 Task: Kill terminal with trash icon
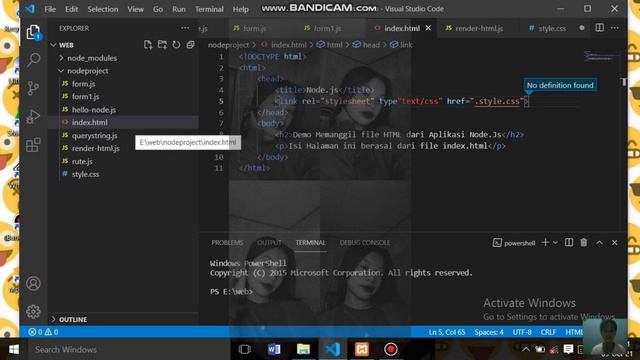point(584,242)
